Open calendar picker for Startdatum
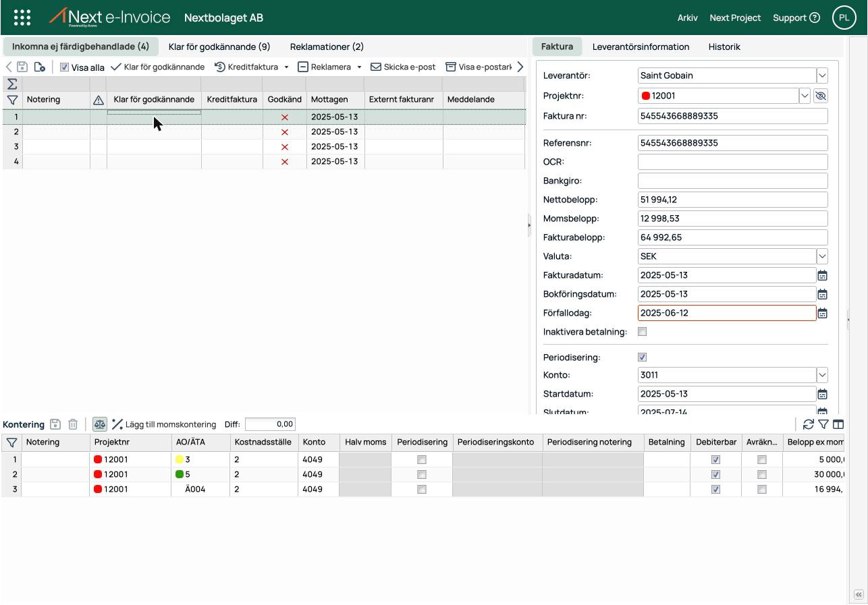868x605 pixels. 822,394
